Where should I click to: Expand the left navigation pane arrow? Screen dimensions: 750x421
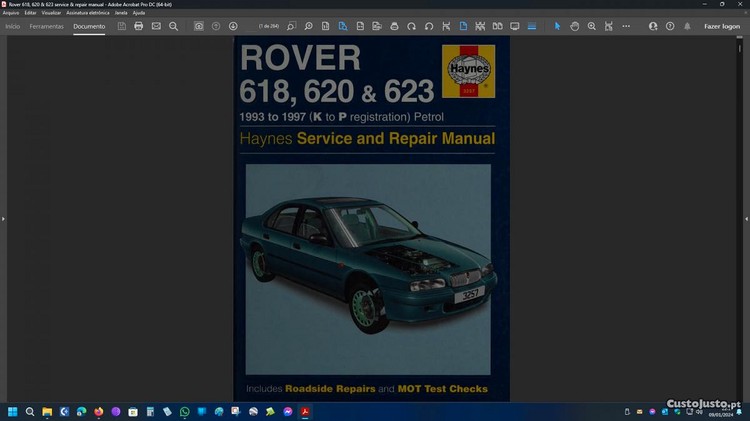point(4,218)
